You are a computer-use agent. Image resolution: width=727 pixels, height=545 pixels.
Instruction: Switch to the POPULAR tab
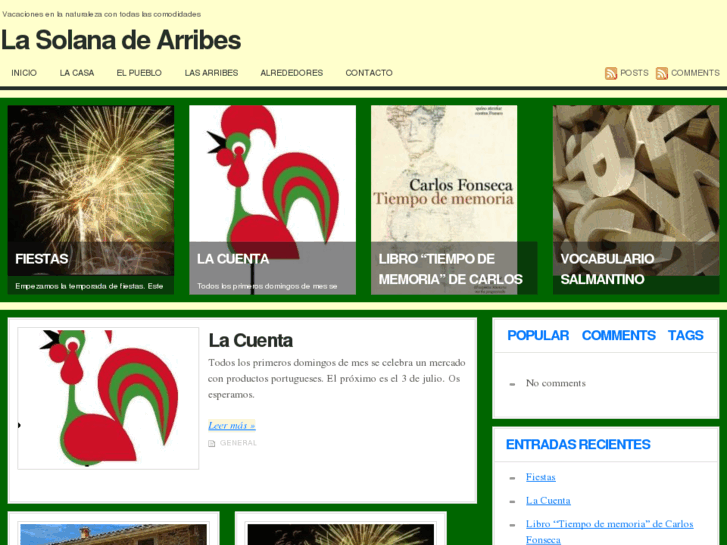tap(538, 335)
